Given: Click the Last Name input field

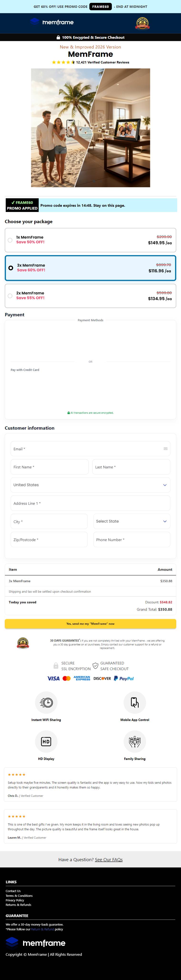Looking at the screenshot, I should click(131, 467).
